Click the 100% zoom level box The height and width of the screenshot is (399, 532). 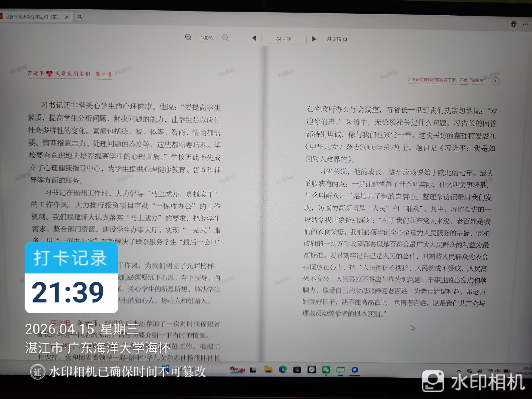click(206, 38)
